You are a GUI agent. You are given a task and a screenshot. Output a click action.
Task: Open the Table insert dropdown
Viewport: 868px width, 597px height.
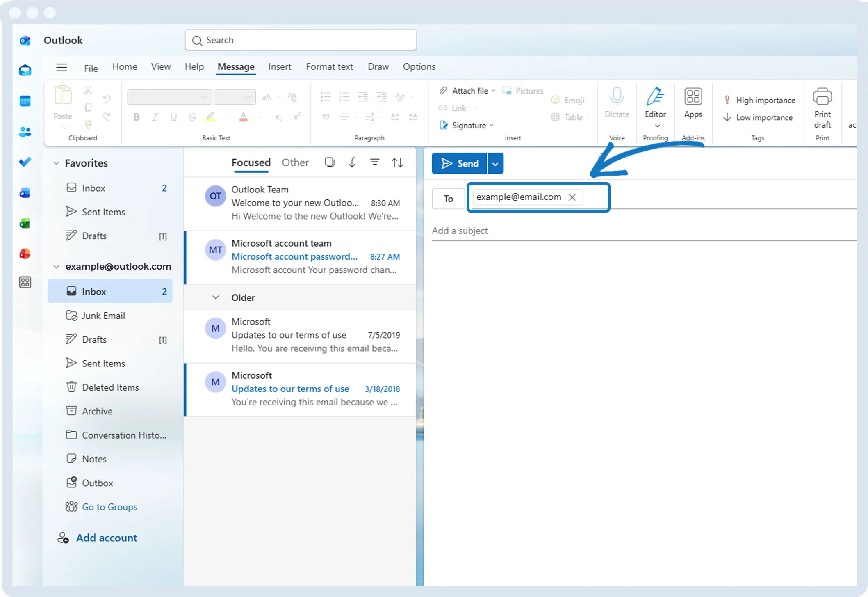coord(588,117)
